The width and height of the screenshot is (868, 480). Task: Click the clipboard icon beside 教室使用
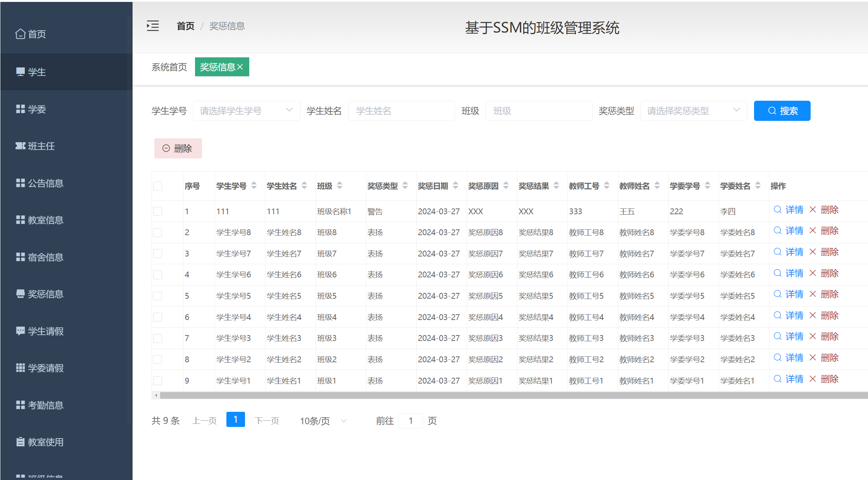(x=21, y=442)
